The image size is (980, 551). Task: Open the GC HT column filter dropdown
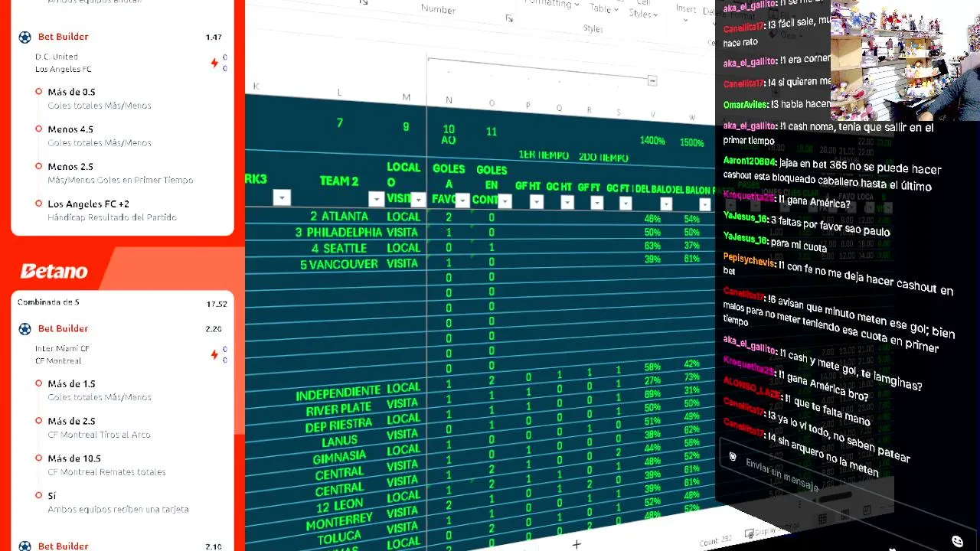[x=567, y=202]
